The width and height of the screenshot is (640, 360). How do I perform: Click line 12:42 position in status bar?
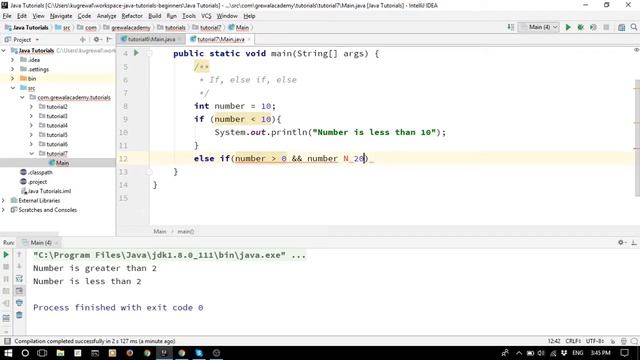pos(554,341)
